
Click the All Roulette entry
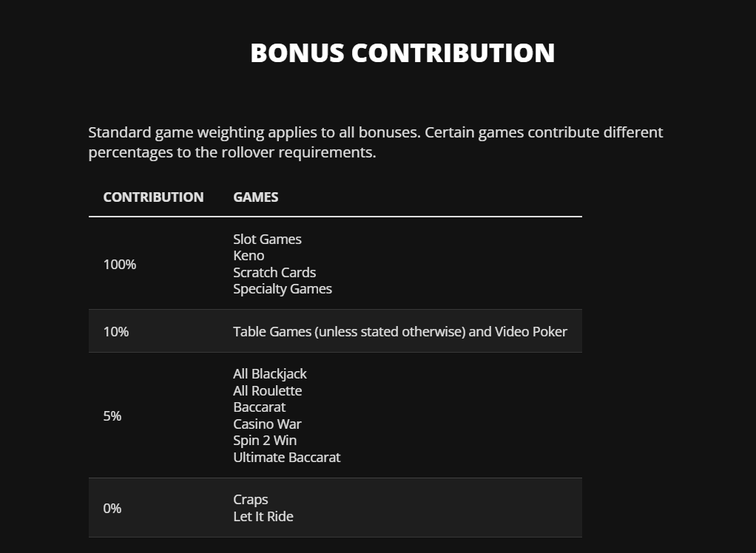pyautogui.click(x=268, y=391)
